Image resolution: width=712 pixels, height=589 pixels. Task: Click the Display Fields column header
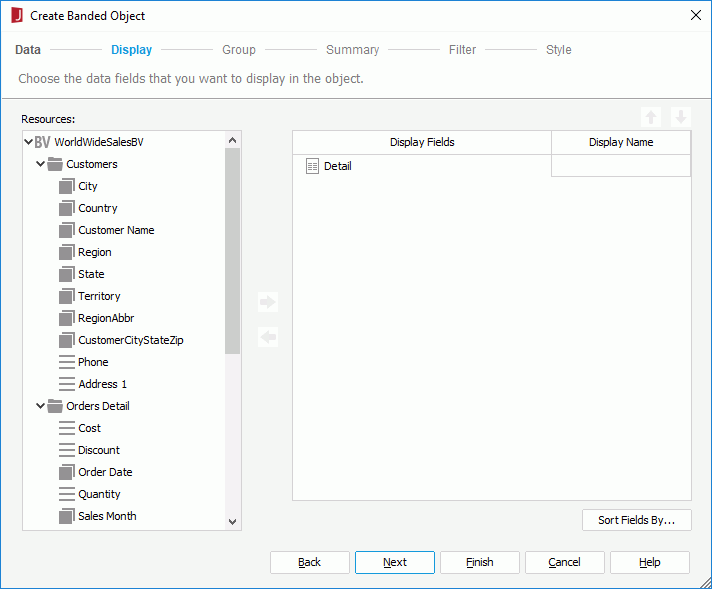(x=422, y=142)
